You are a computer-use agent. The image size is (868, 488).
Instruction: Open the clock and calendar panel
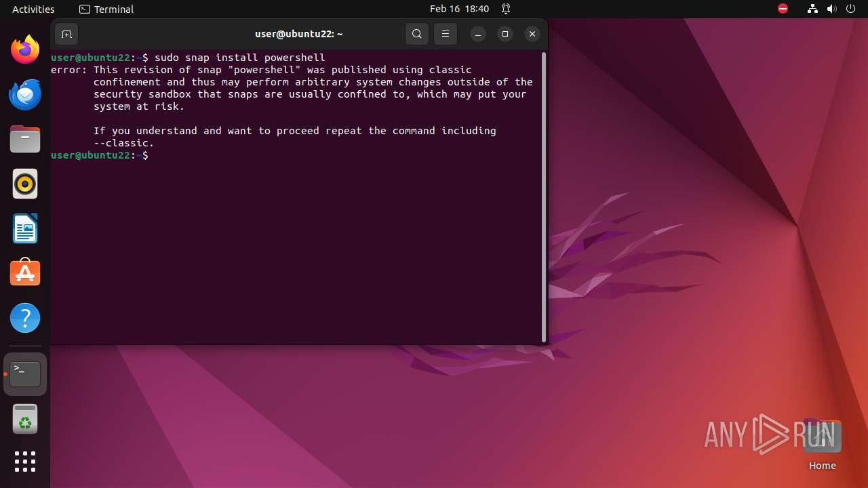pos(459,9)
